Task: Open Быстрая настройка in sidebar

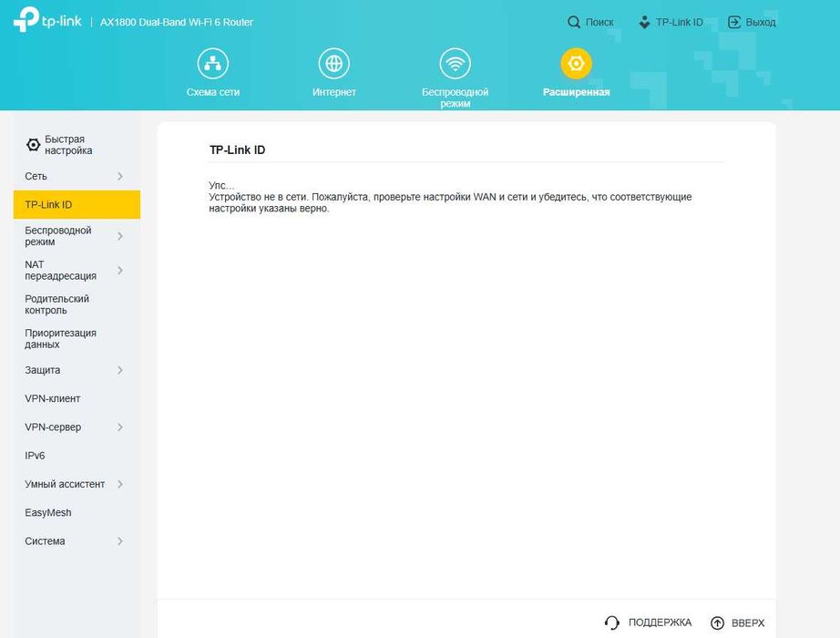Action: [x=68, y=145]
